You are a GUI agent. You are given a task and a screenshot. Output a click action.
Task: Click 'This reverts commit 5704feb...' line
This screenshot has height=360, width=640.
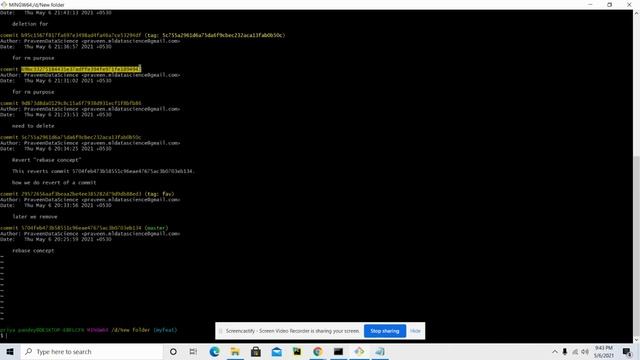click(x=103, y=171)
